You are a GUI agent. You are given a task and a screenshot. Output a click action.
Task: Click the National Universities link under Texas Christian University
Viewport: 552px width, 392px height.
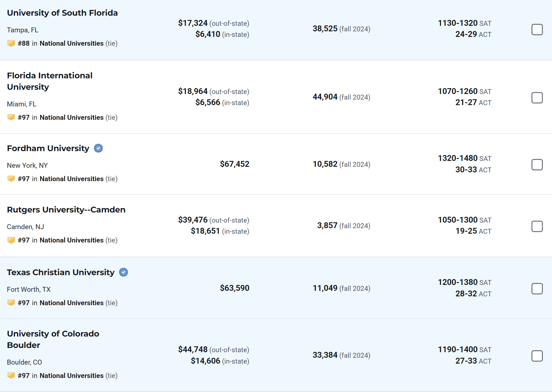(71, 303)
